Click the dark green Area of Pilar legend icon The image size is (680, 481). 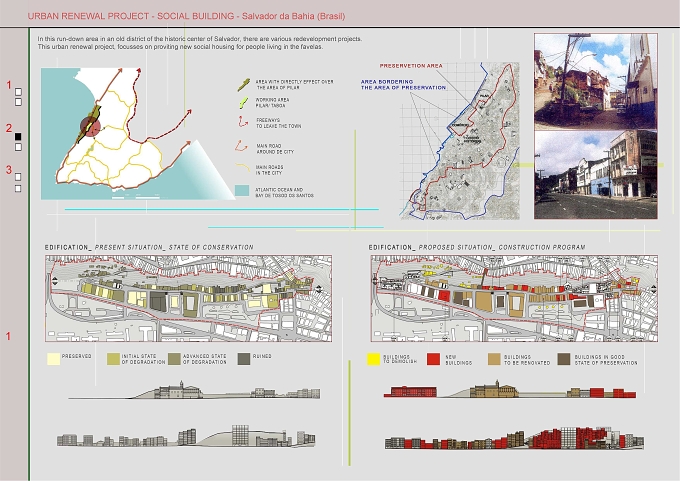244,85
